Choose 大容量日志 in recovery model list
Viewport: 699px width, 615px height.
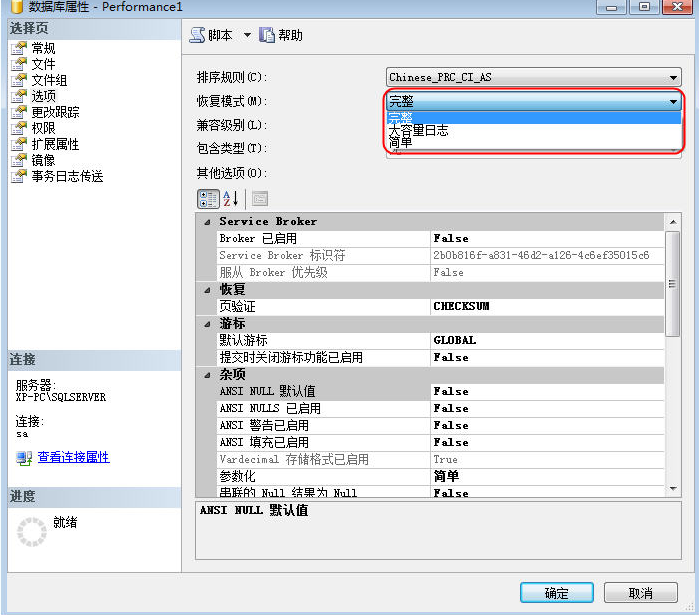pos(534,130)
